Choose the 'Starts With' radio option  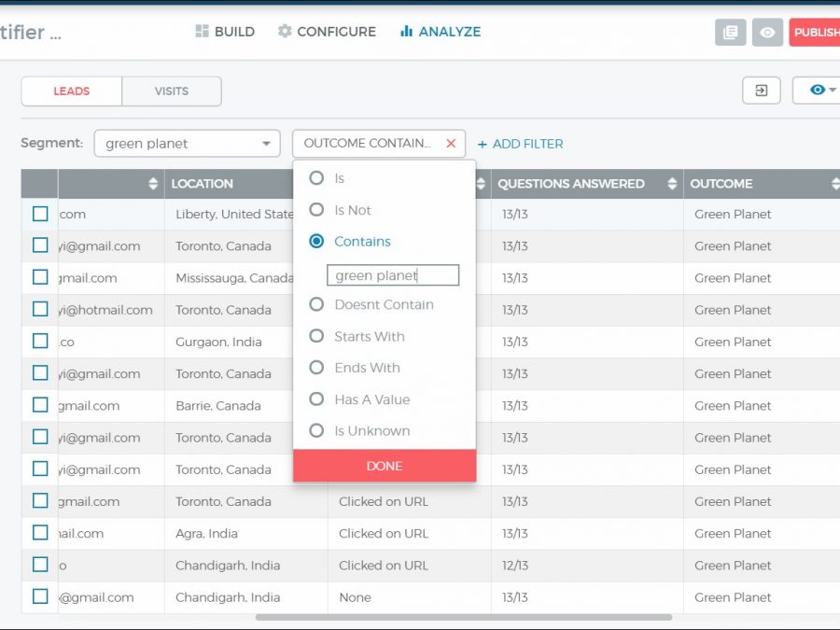(x=316, y=336)
